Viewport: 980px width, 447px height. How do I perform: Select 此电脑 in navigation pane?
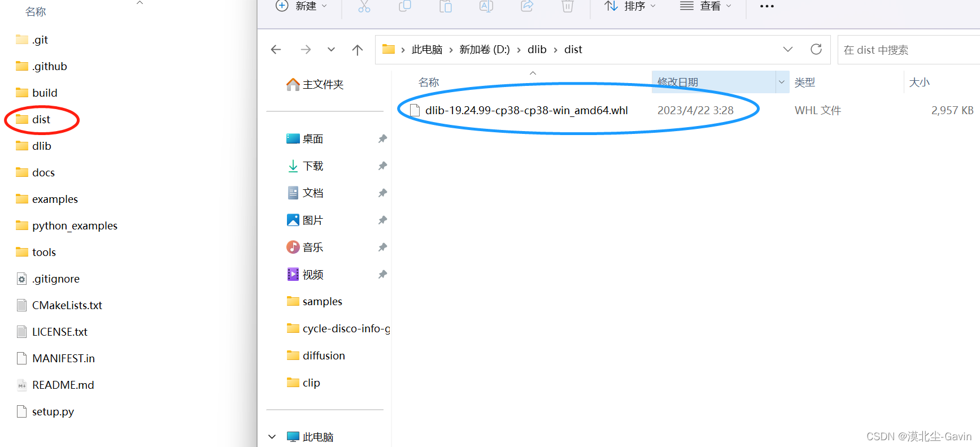coord(310,437)
